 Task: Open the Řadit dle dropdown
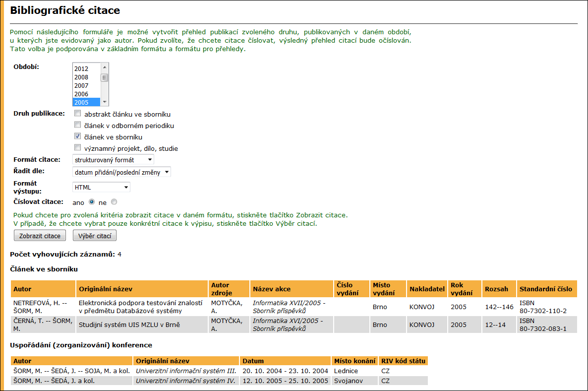pyautogui.click(x=121, y=172)
